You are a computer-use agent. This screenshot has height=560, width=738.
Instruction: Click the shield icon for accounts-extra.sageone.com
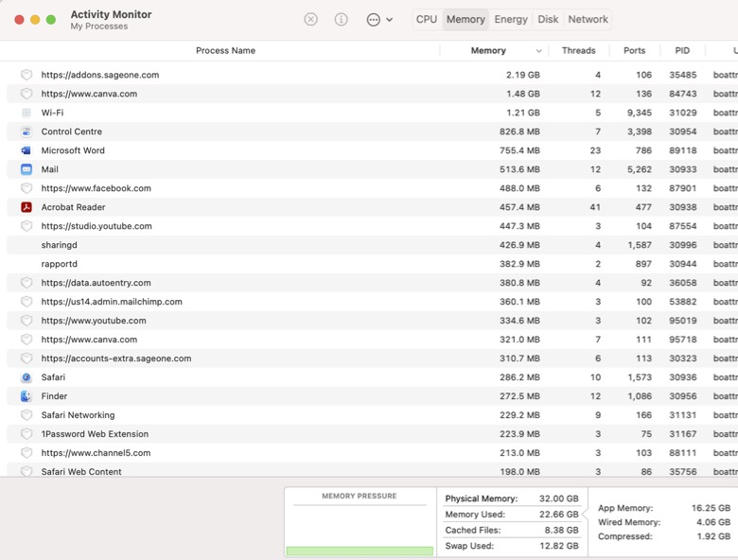(x=26, y=359)
